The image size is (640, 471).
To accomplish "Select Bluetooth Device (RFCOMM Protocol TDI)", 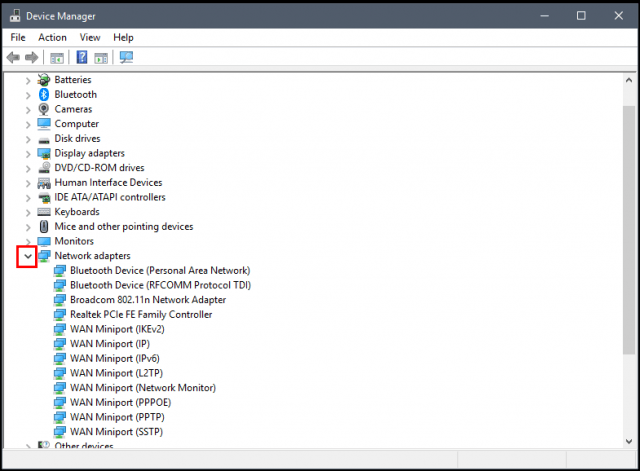I will tap(160, 285).
